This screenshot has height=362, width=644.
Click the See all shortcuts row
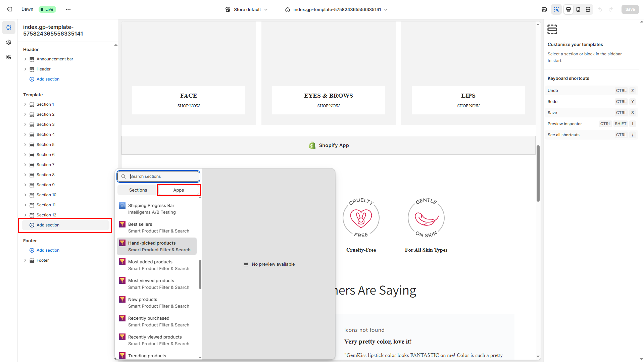[591, 135]
